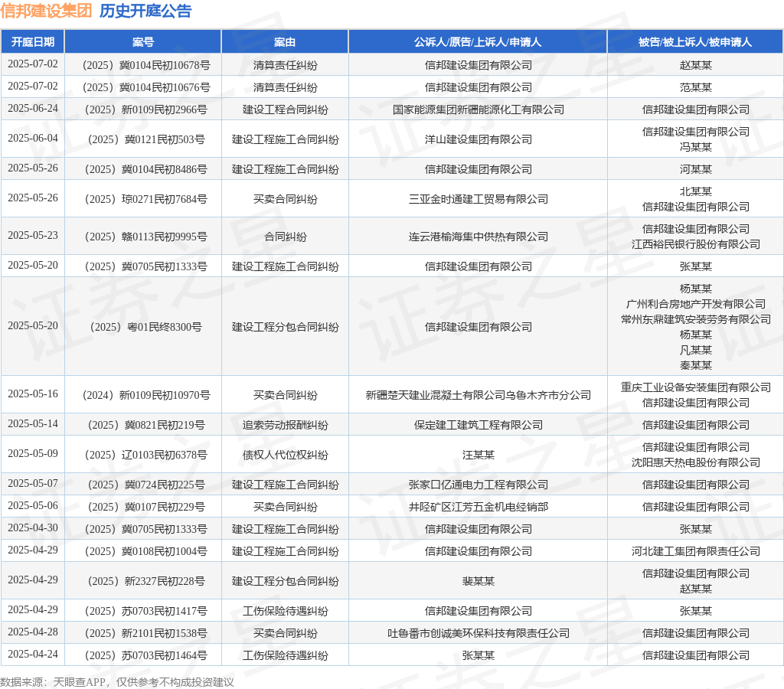Click defendant 北某某
This screenshot has height=689, width=784.
pos(695,191)
